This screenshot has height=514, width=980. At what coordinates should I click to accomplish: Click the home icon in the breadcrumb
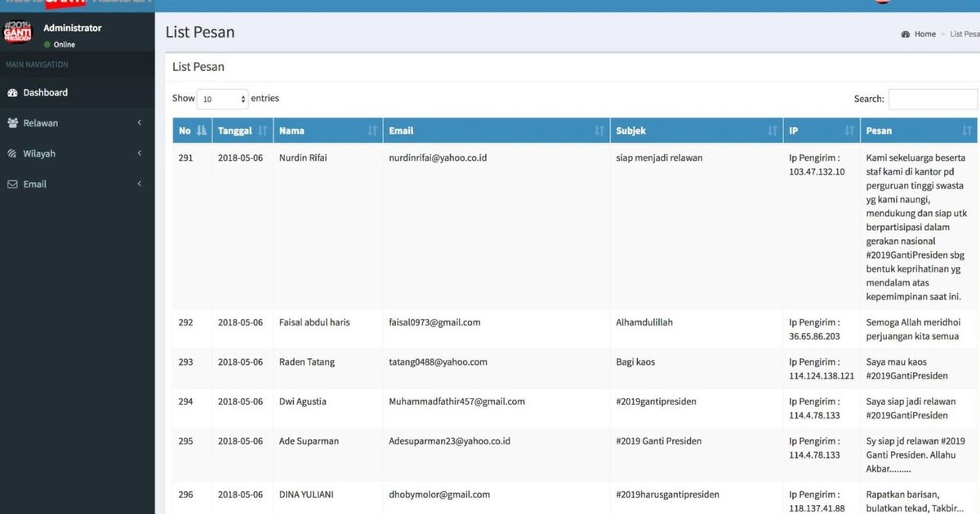click(905, 33)
